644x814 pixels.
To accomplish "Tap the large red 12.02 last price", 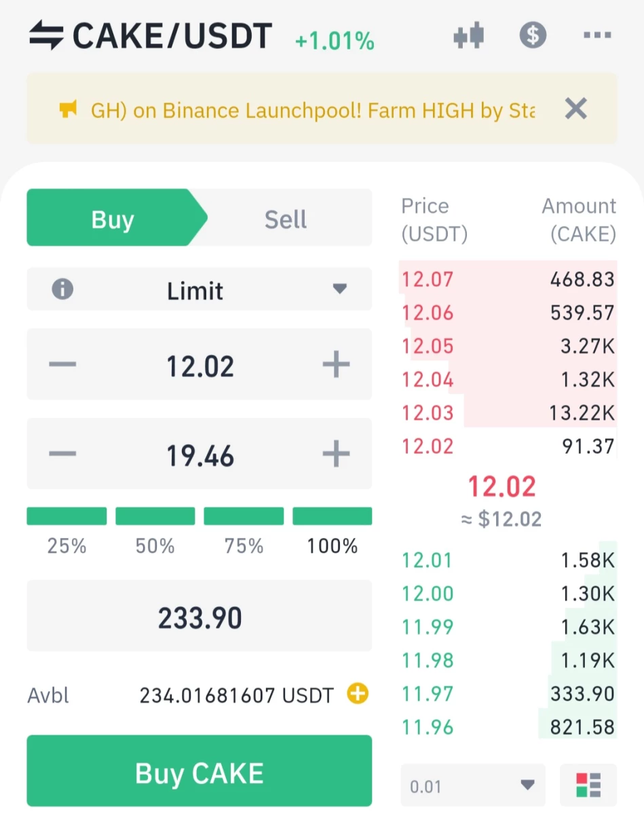I will pos(502,486).
